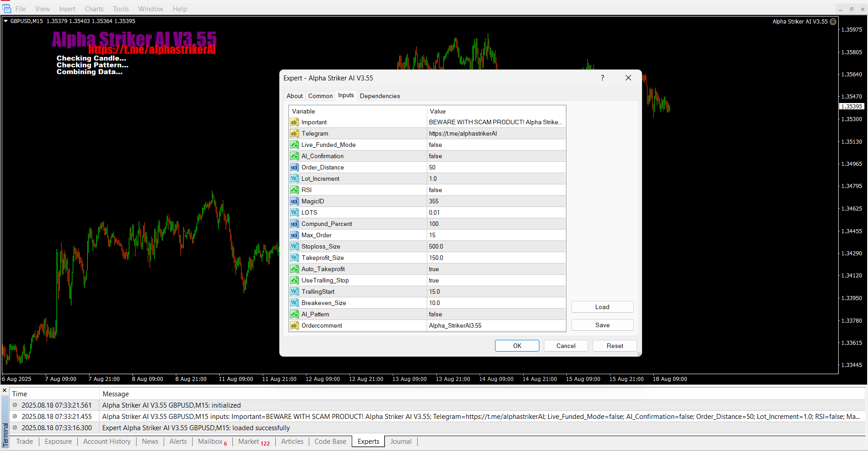Click the OK button
The image size is (868, 451).
(x=517, y=346)
